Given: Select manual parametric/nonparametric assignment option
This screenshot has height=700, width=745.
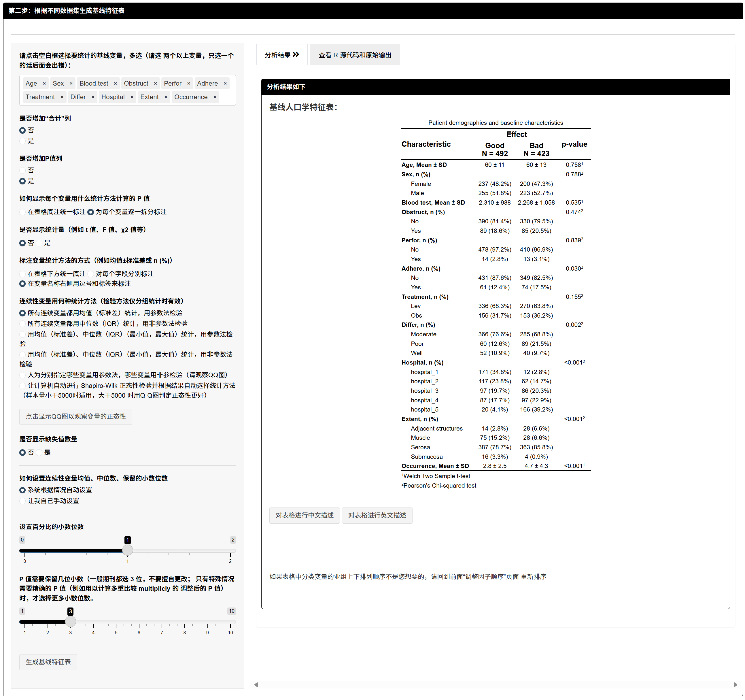Looking at the screenshot, I should tap(22, 375).
